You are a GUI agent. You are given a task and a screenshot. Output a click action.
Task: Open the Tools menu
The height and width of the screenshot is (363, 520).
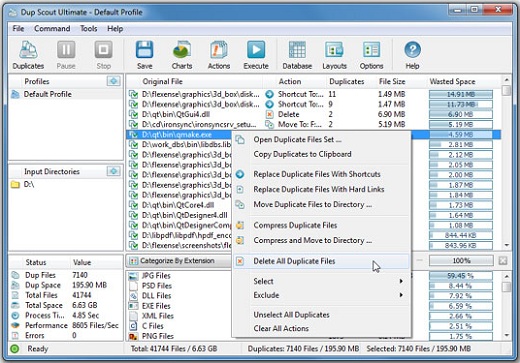(x=88, y=29)
